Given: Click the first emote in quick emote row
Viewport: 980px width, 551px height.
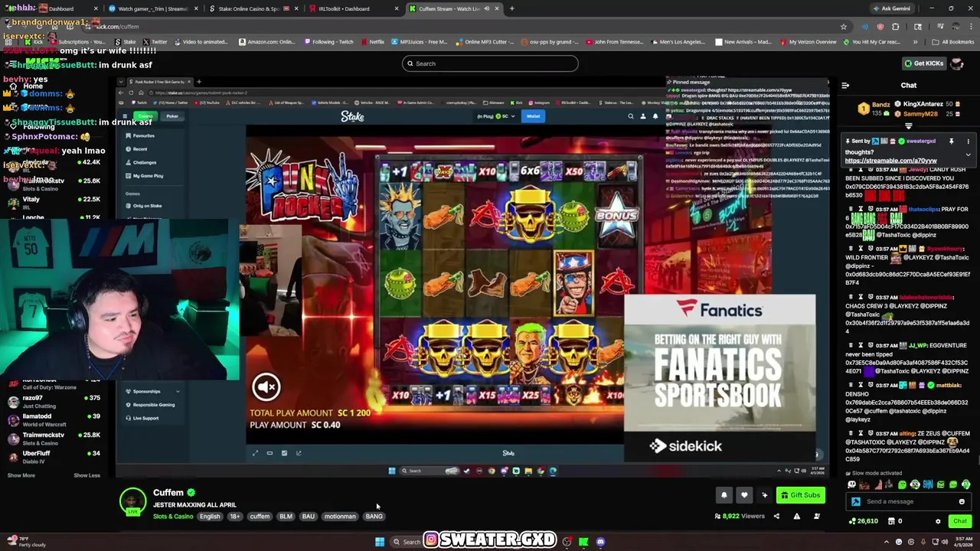Looking at the screenshot, I should (851, 484).
